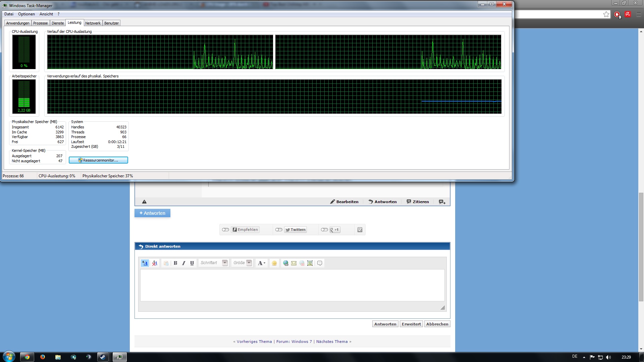This screenshot has height=362, width=644.
Task: Enable the Twittern toggle switch
Action: click(x=279, y=230)
